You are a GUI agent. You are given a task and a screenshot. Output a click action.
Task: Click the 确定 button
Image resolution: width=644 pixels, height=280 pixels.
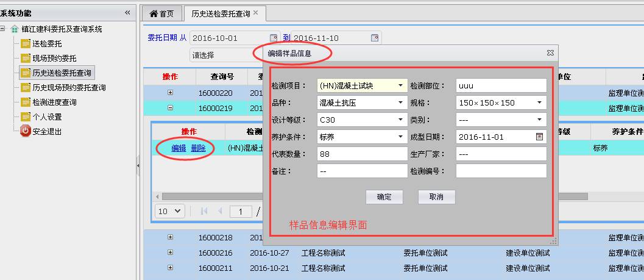pyautogui.click(x=384, y=197)
